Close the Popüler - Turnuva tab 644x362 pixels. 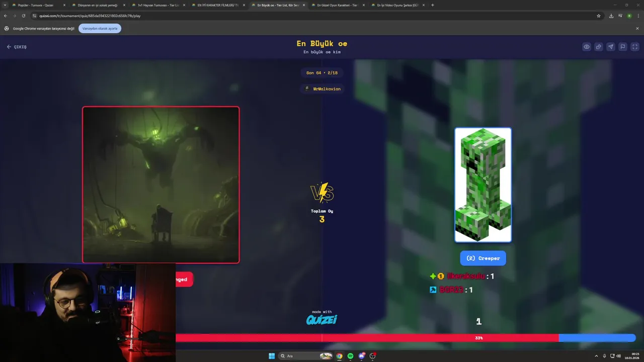pos(64,5)
